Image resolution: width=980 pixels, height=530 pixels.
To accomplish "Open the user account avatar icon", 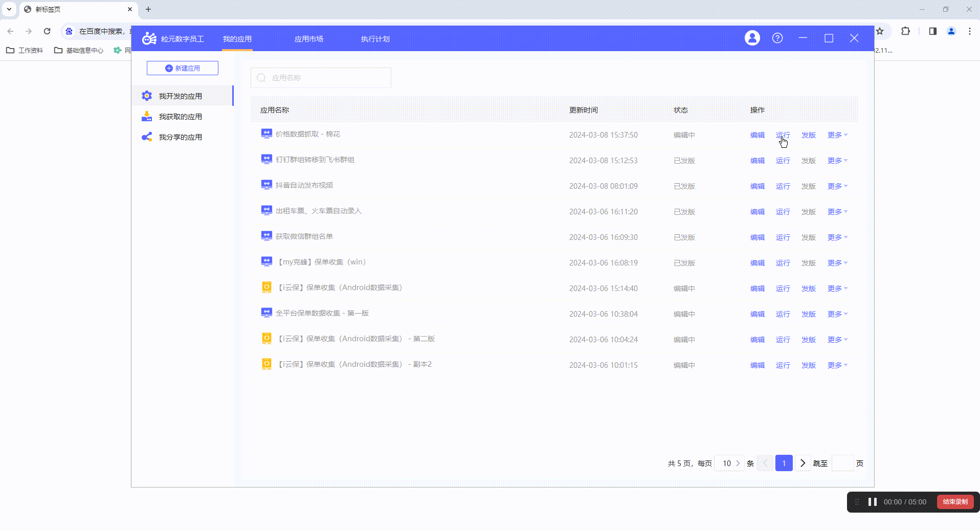I will point(752,38).
